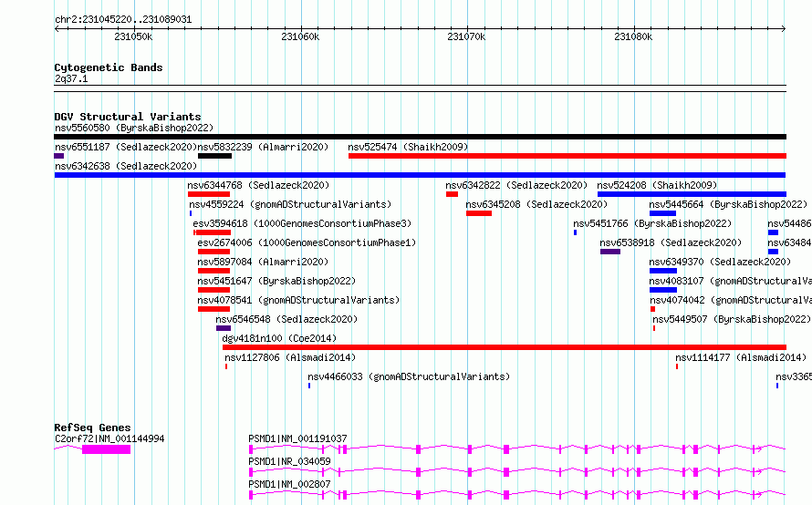Click the long red dgv4181n100 bar

pos(505,347)
